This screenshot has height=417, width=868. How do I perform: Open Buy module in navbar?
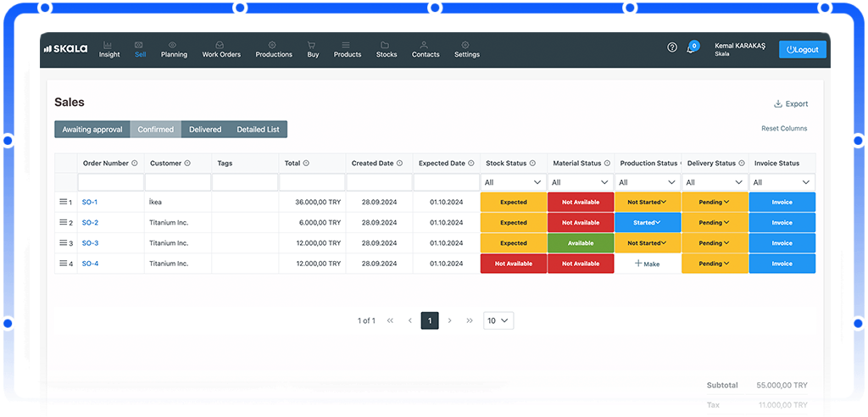point(313,50)
